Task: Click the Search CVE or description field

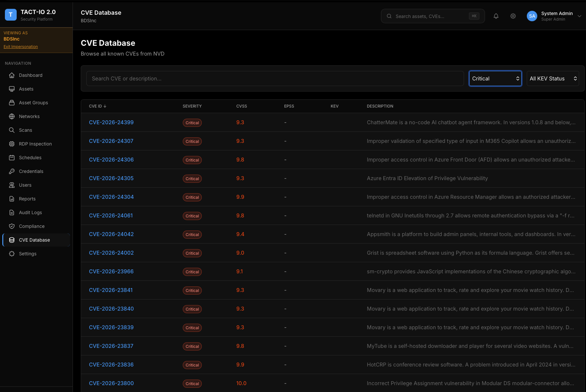Action: [x=275, y=78]
